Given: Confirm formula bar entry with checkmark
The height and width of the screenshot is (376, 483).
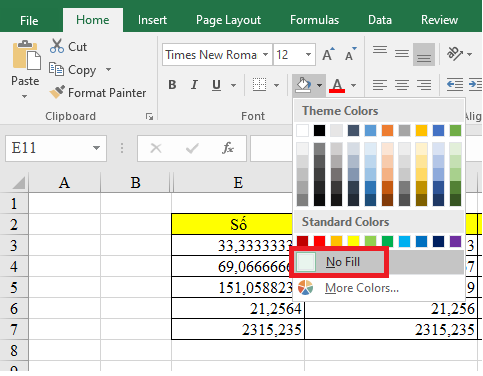Looking at the screenshot, I should point(192,148).
